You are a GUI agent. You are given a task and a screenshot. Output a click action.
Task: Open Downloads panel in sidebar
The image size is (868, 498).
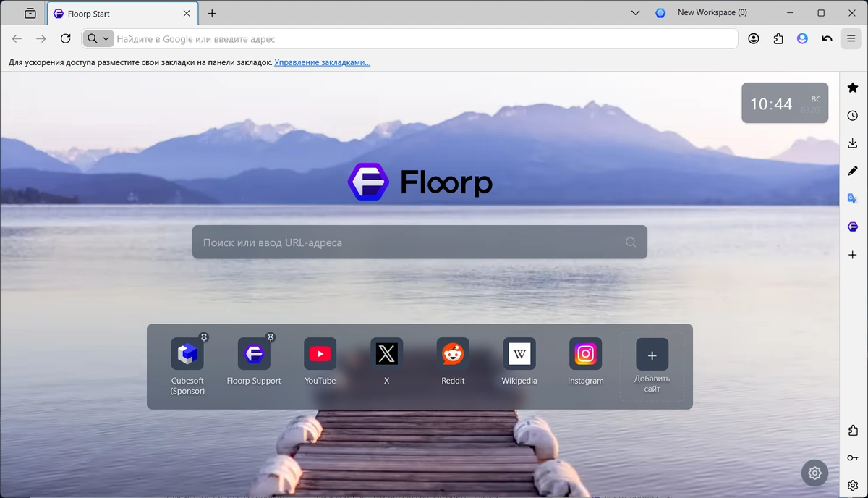[x=853, y=143]
